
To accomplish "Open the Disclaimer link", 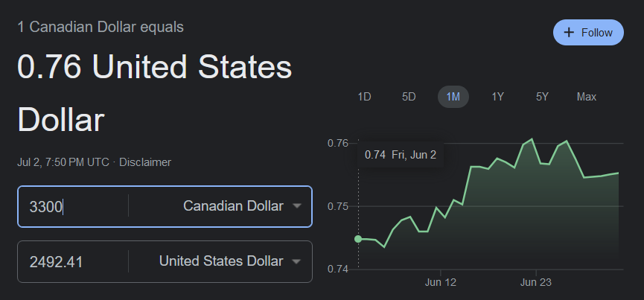I will (145, 162).
